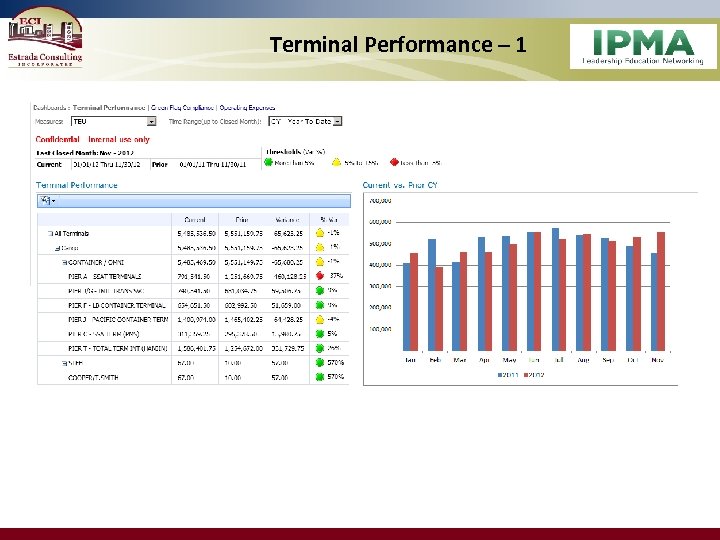720x540 pixels.
Task: Click the Terminal Performance section title
Action: (x=77, y=185)
